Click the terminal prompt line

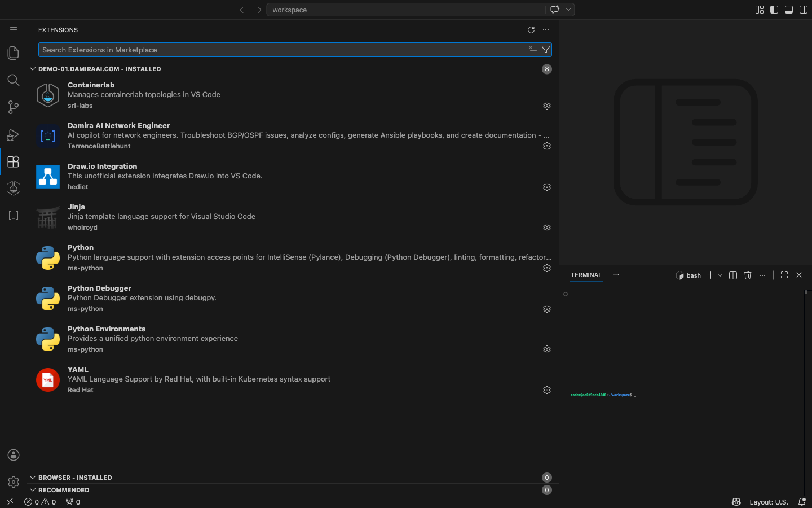tap(603, 395)
